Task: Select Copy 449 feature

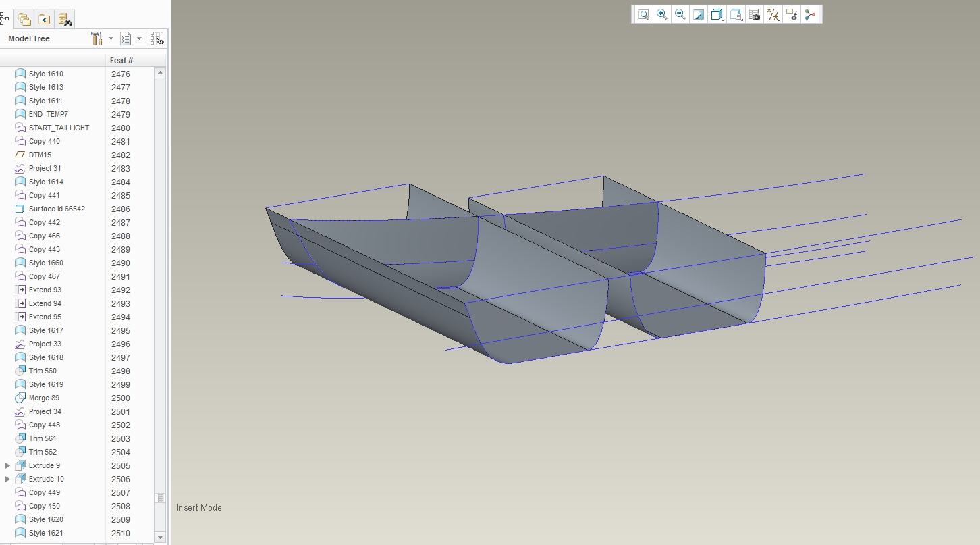Action: [45, 492]
